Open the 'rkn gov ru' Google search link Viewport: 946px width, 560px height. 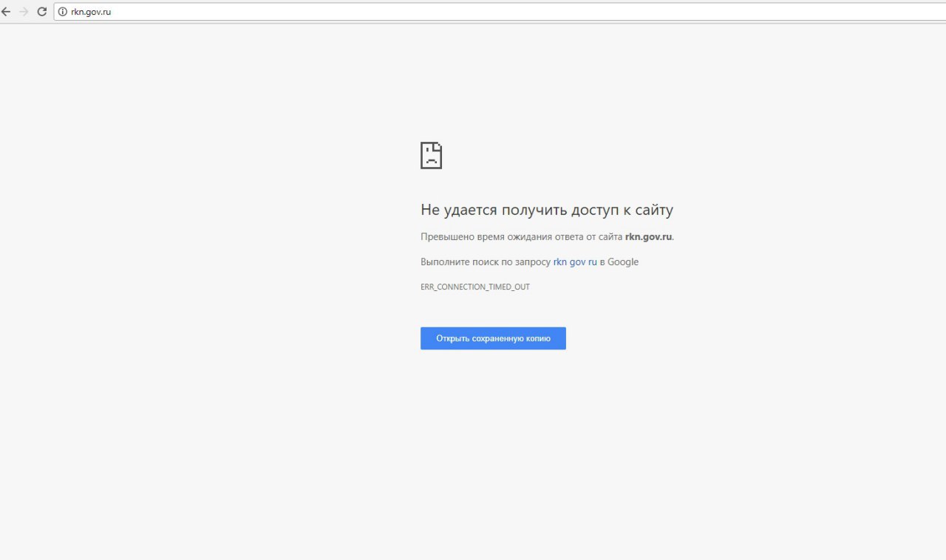(575, 262)
